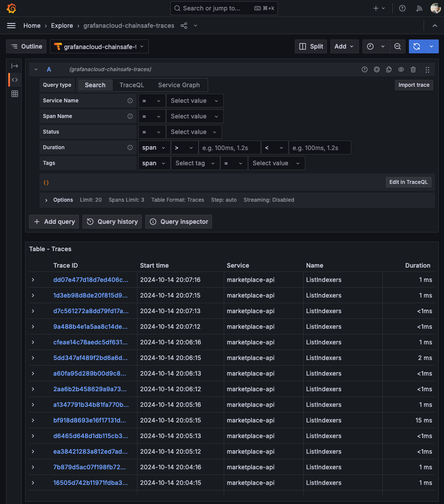
Task: Delete query A with trash icon
Action: click(413, 69)
